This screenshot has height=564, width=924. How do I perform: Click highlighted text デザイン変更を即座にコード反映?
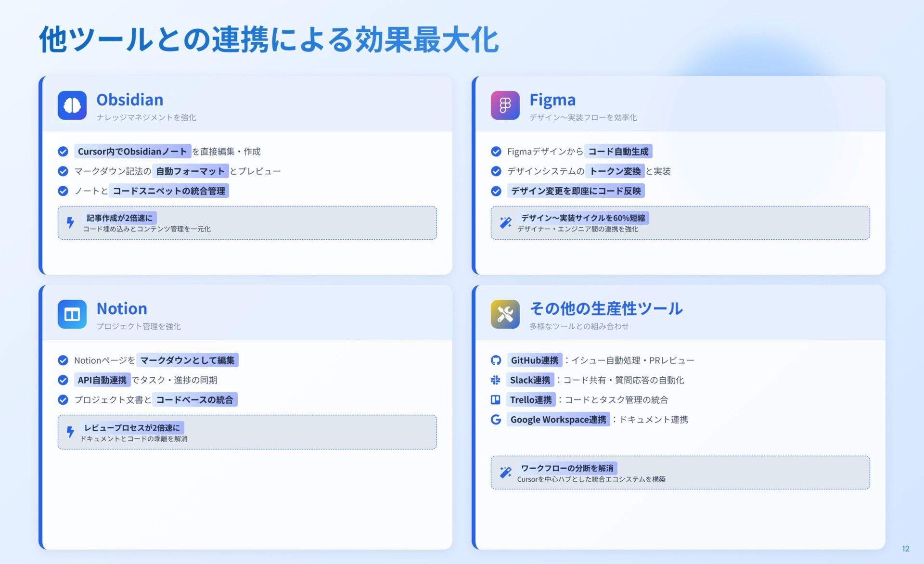click(576, 191)
